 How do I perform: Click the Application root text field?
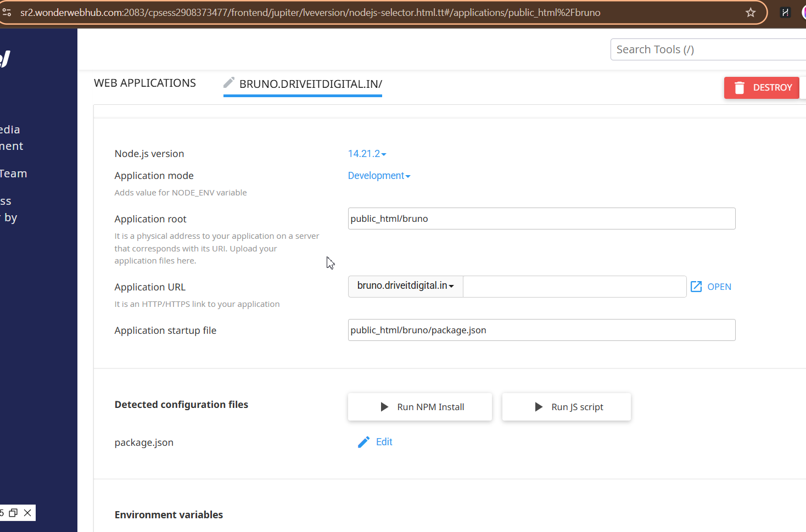[541, 219]
